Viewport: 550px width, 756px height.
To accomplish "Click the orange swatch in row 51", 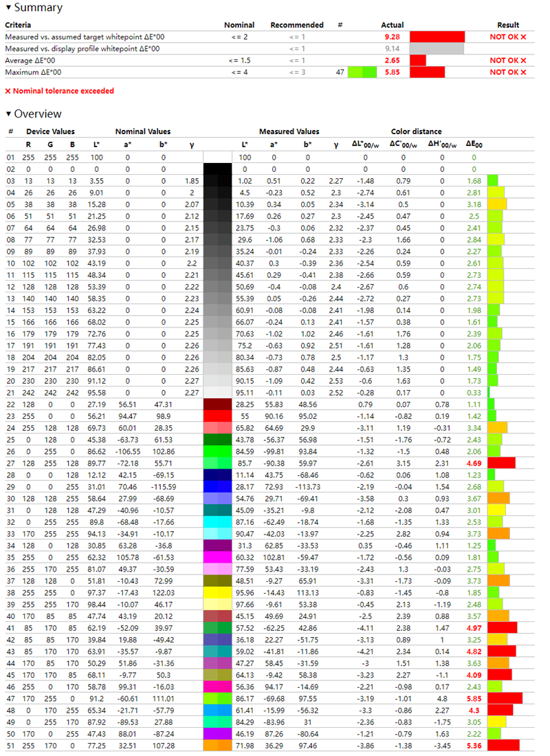I will coord(219,745).
